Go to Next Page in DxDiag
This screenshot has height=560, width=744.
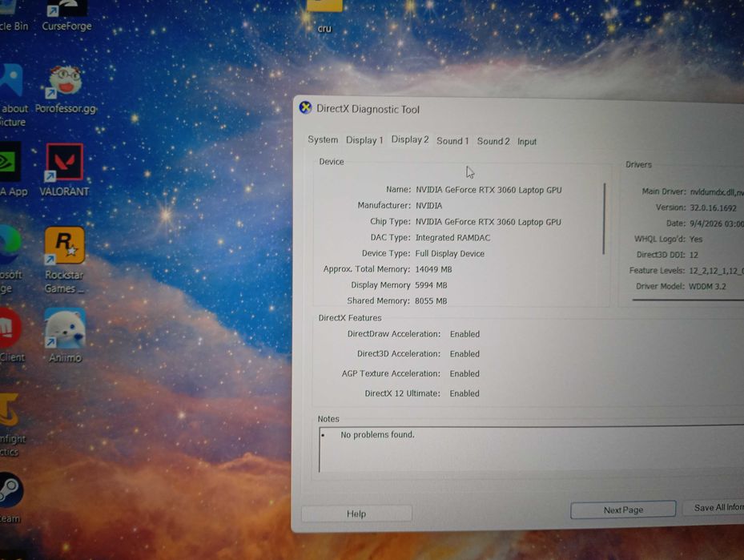pos(623,510)
